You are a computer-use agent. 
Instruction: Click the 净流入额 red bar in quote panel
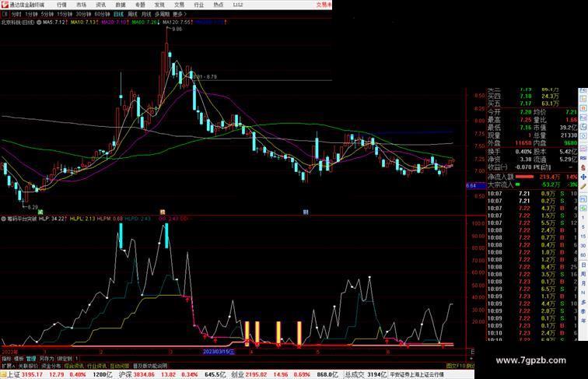pos(525,177)
